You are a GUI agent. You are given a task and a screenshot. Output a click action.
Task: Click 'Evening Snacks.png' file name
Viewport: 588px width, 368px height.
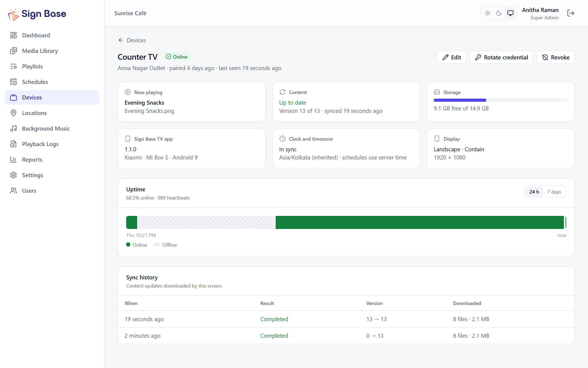(x=149, y=111)
